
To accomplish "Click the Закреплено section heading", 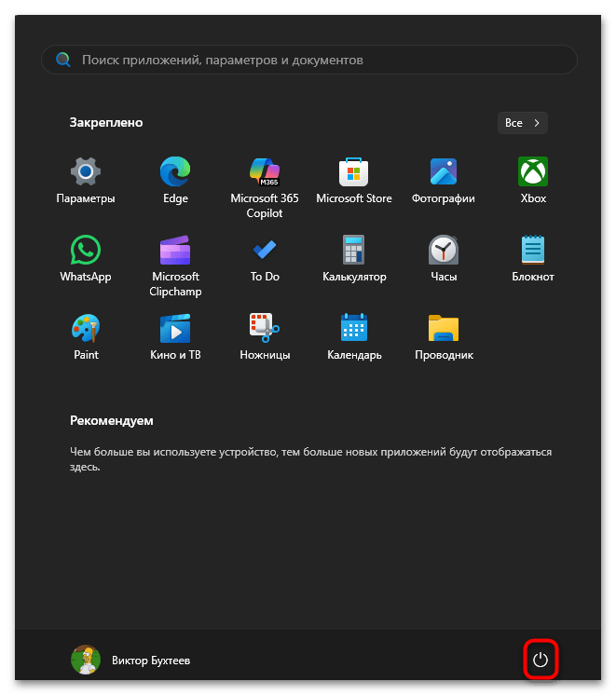I will [106, 122].
